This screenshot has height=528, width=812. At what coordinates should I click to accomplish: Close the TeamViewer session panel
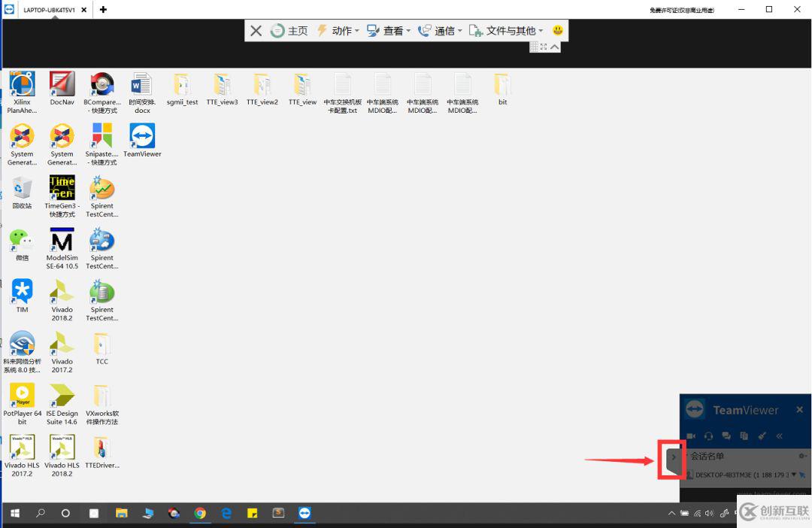[x=799, y=409]
